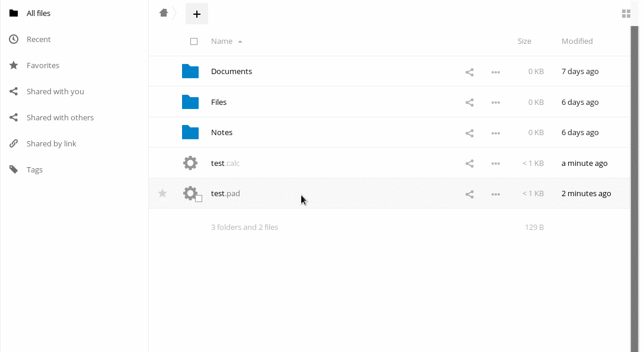644x352 pixels.
Task: Open the test.calc file gear icon
Action: 190,163
